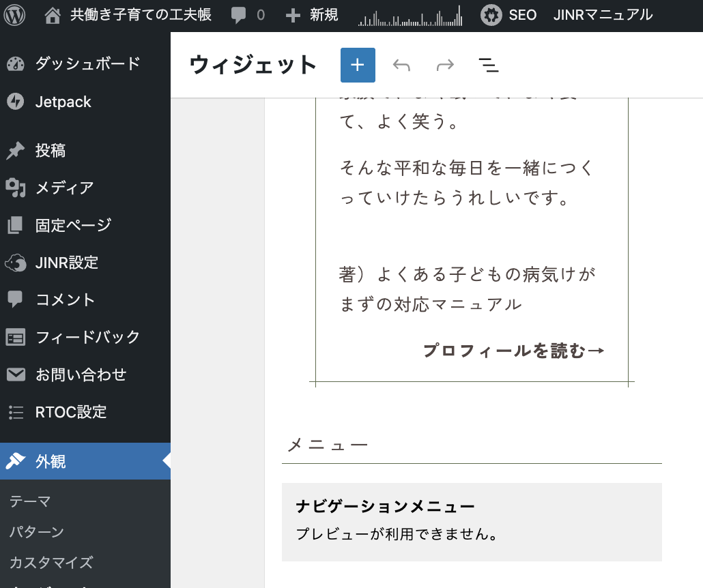The height and width of the screenshot is (588, 703).
Task: Click the list icon for RTOC設定
Action: 16,412
